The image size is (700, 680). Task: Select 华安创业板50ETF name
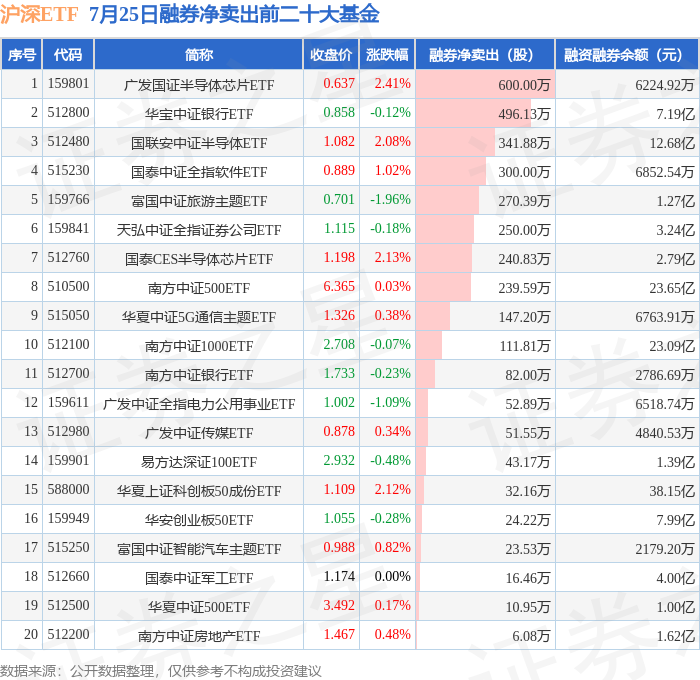[x=199, y=520]
